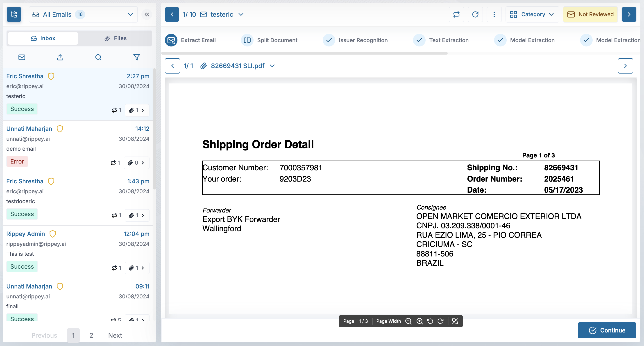Click the upload icon in Inbox toolbar
Image resolution: width=644 pixels, height=346 pixels.
click(x=60, y=57)
